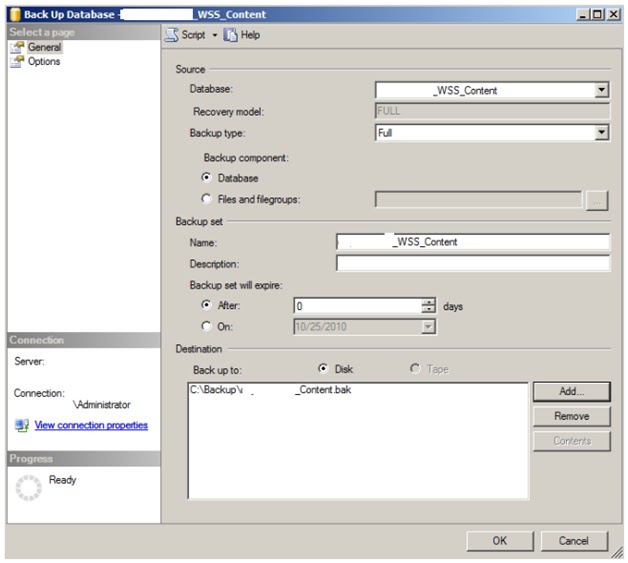Choose Tape as backup destination
The image size is (628, 563).
click(415, 368)
